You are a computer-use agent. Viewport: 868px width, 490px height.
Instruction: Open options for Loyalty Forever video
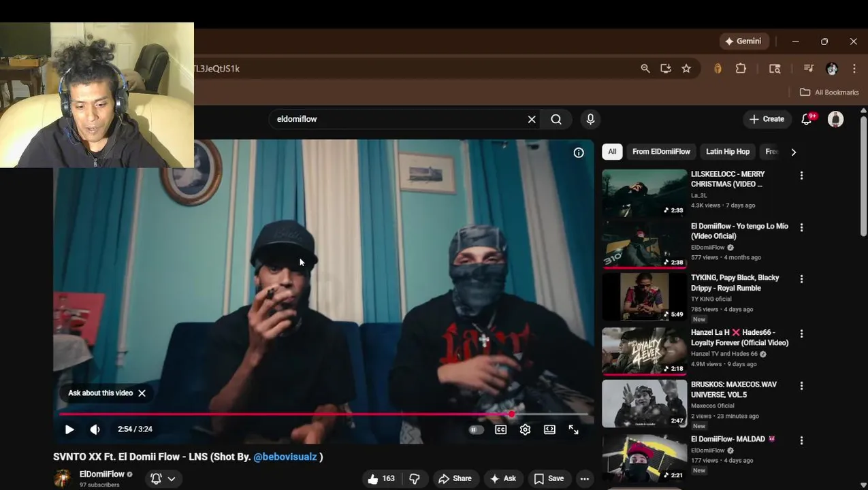pyautogui.click(x=801, y=333)
